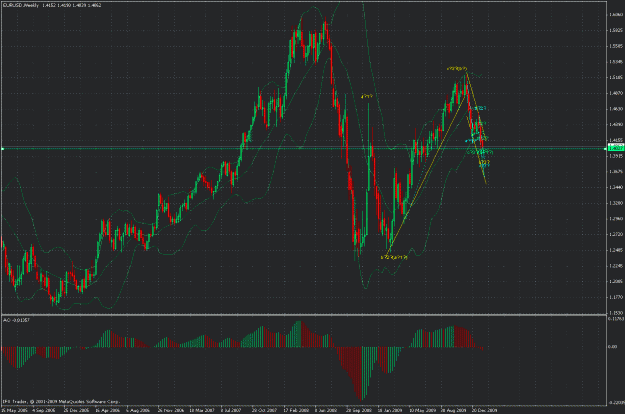
Task: Click the AO indicator value label
Action: 16,320
